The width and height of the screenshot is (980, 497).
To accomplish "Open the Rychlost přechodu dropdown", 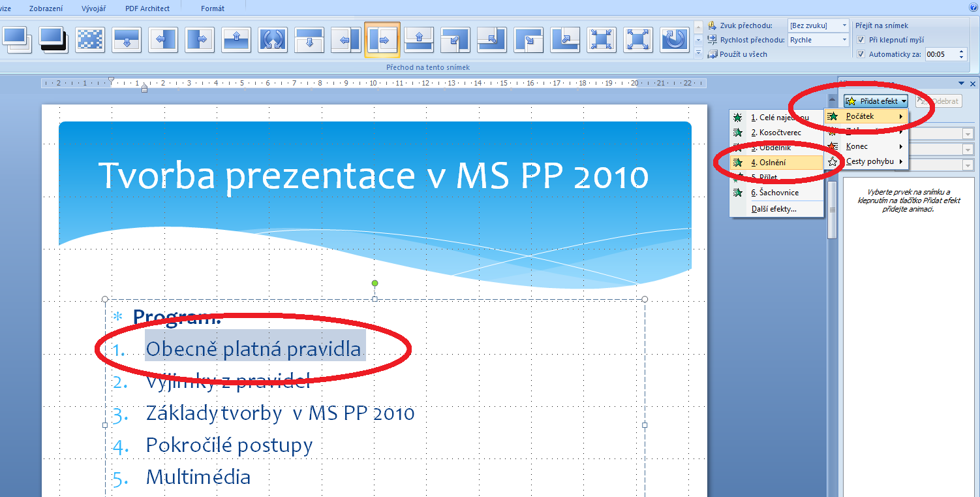I will 844,40.
